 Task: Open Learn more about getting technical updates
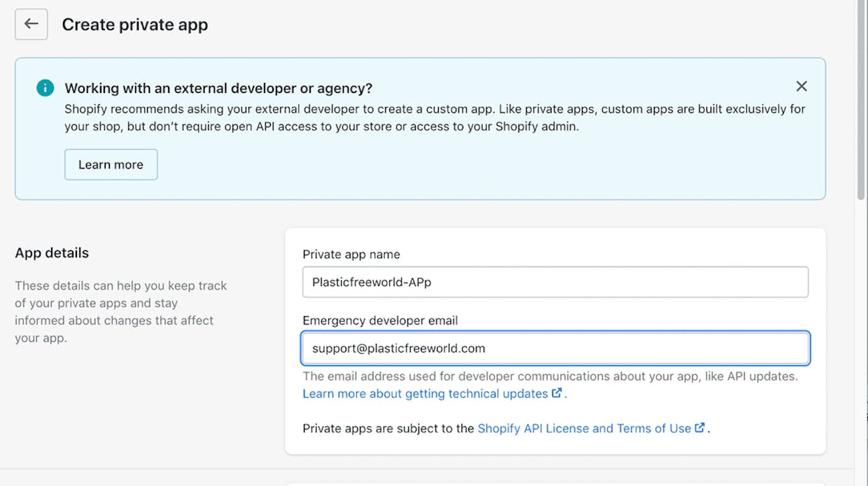(426, 394)
